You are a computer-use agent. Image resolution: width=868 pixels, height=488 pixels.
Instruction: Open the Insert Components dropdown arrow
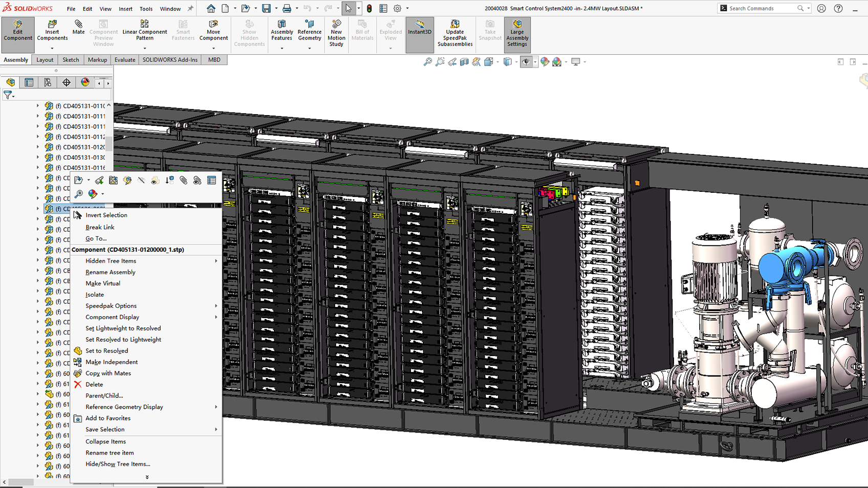[x=52, y=49]
